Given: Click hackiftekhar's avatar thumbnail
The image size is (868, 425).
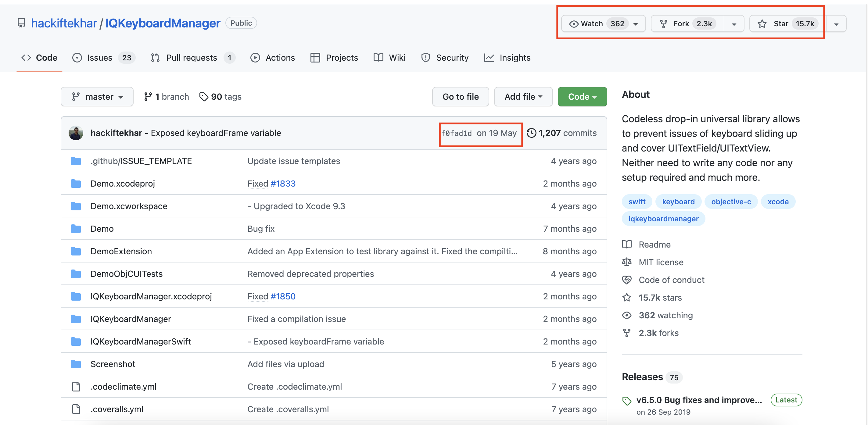Looking at the screenshot, I should pos(76,133).
